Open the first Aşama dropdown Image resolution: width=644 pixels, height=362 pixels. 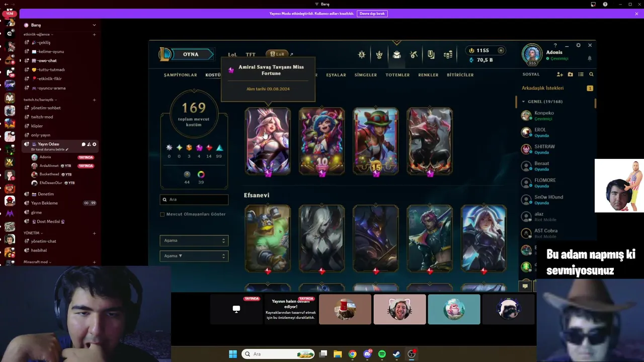pyautogui.click(x=194, y=240)
